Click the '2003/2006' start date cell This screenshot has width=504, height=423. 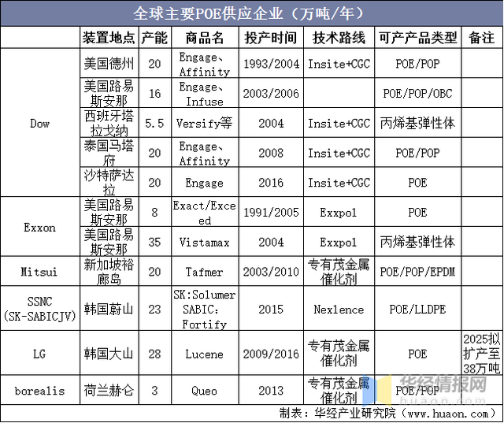271,93
